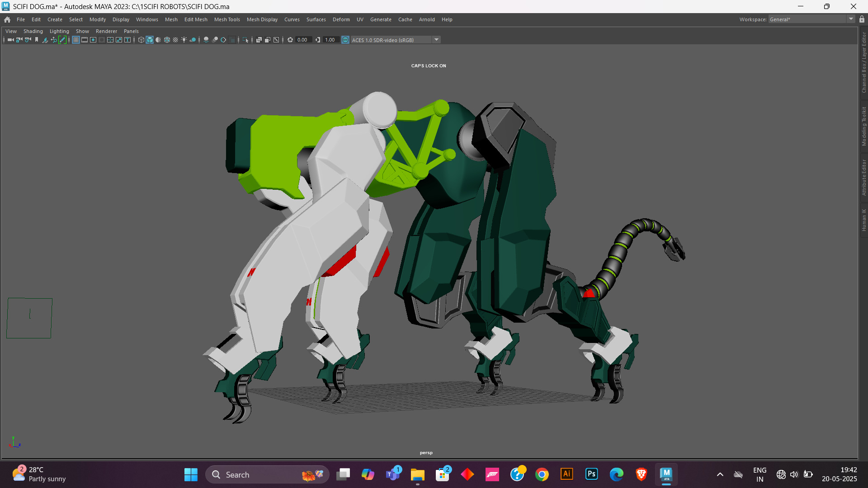This screenshot has width=868, height=488.
Task: Toggle the Safe Title icon
Action: click(127, 40)
